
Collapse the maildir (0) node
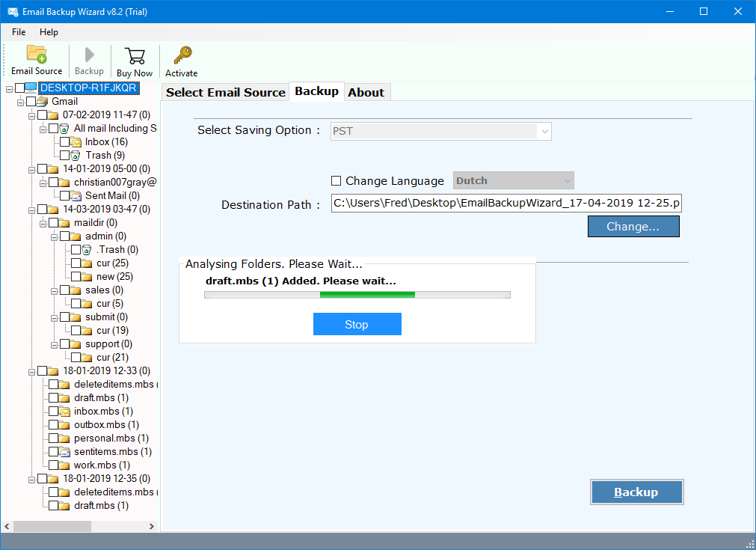click(43, 224)
